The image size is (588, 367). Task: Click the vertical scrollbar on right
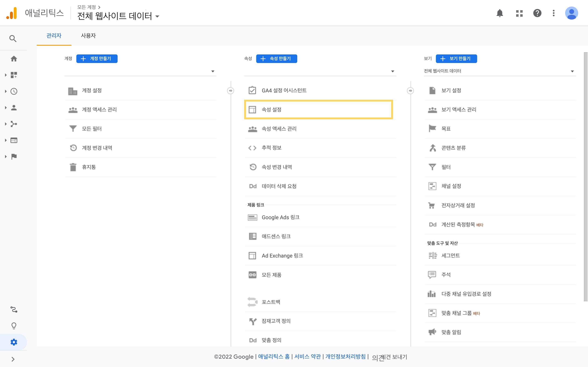pos(586,176)
